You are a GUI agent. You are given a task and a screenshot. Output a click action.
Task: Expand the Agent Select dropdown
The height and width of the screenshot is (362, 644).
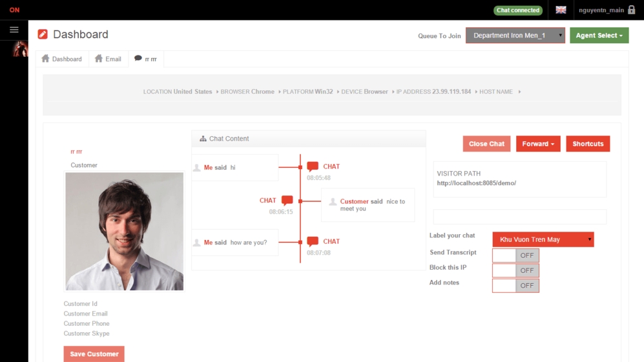(599, 35)
